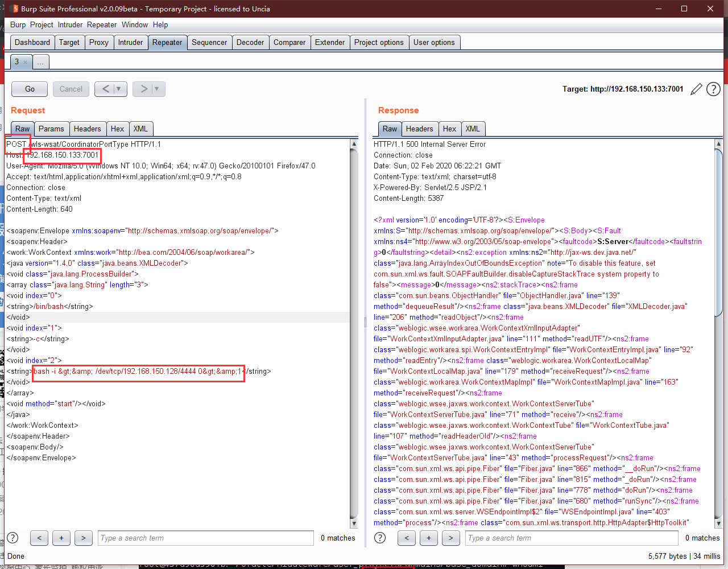Select the request Raw view tab
This screenshot has width=728, height=569.
[23, 129]
